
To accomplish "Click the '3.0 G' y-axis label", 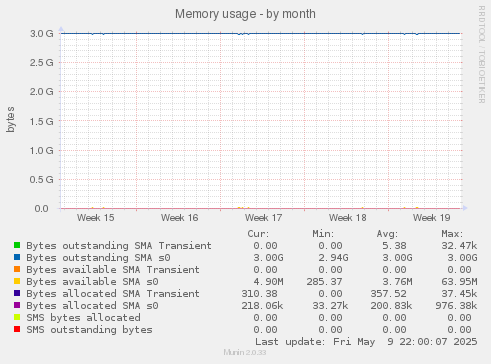I will [42, 33].
